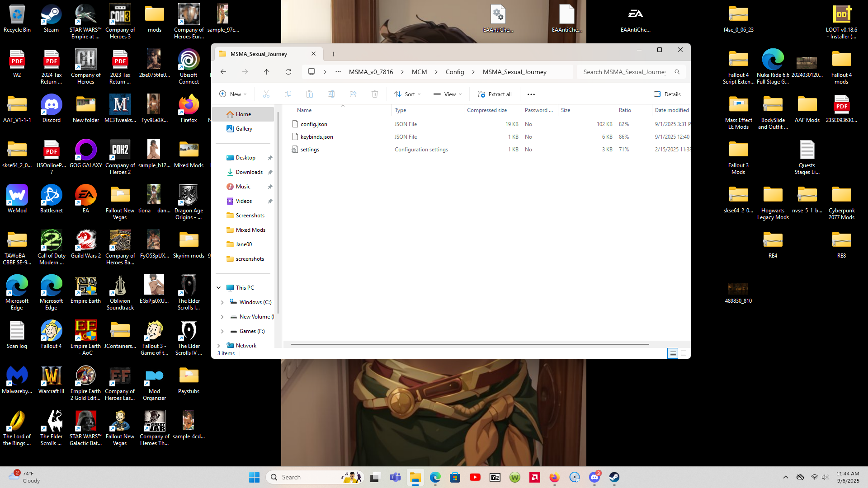Expand the New Volume drive
868x488 pixels.
tap(222, 317)
